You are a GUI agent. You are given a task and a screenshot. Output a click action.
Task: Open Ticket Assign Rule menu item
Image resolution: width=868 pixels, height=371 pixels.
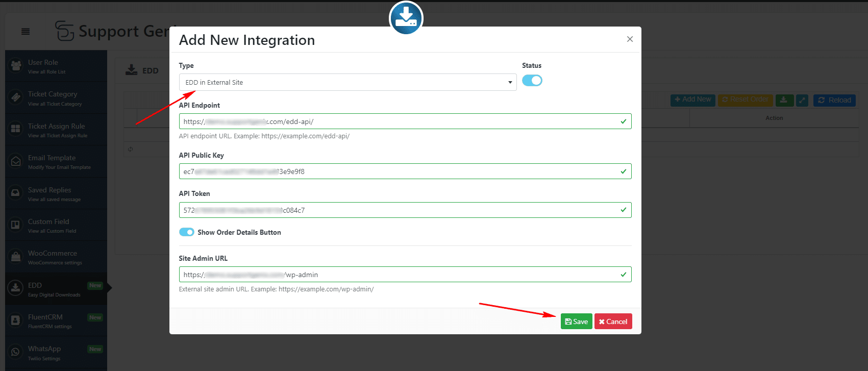tap(56, 130)
